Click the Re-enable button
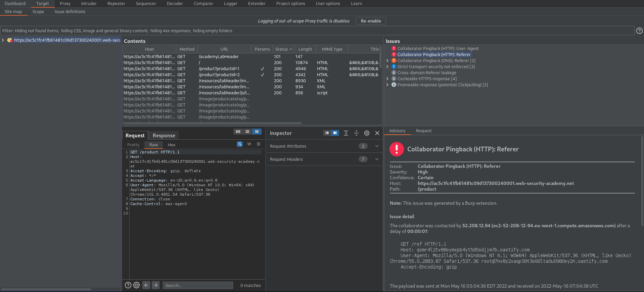The height and width of the screenshot is (292, 644). (371, 21)
